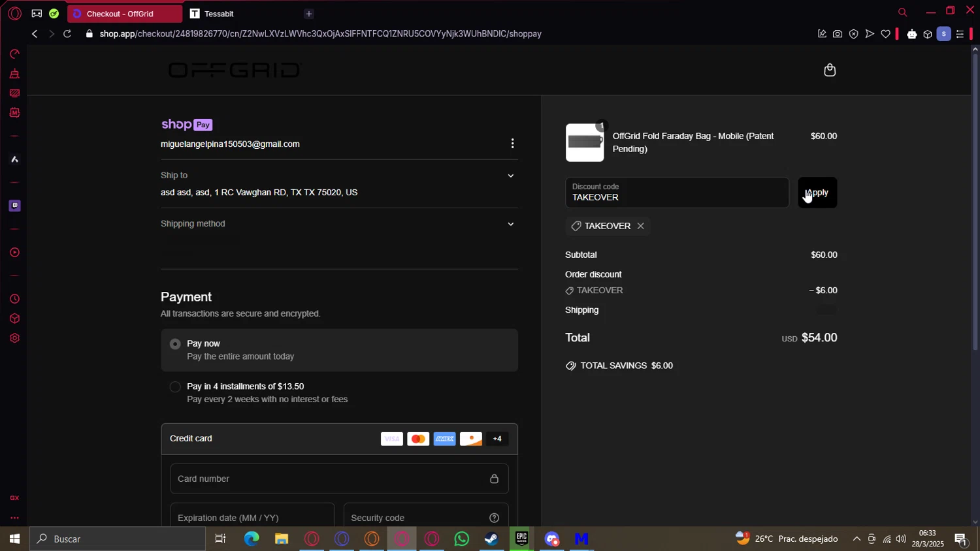This screenshot has width=980, height=551.
Task: Click the Shop Pay logo
Action: coord(187,124)
